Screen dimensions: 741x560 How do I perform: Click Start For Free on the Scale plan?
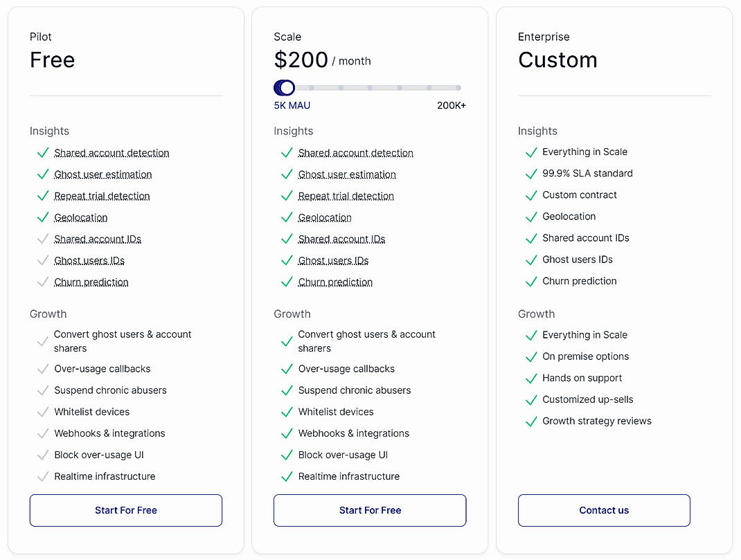369,510
